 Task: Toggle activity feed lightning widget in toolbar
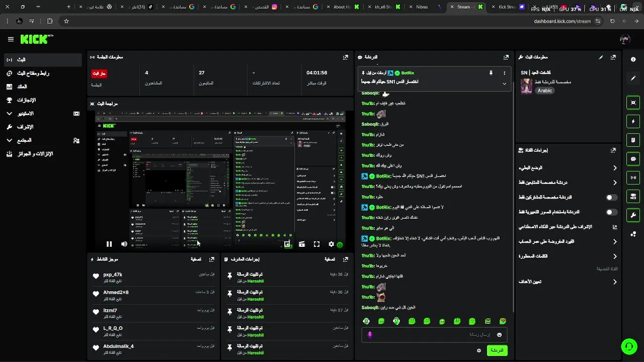[x=633, y=121]
